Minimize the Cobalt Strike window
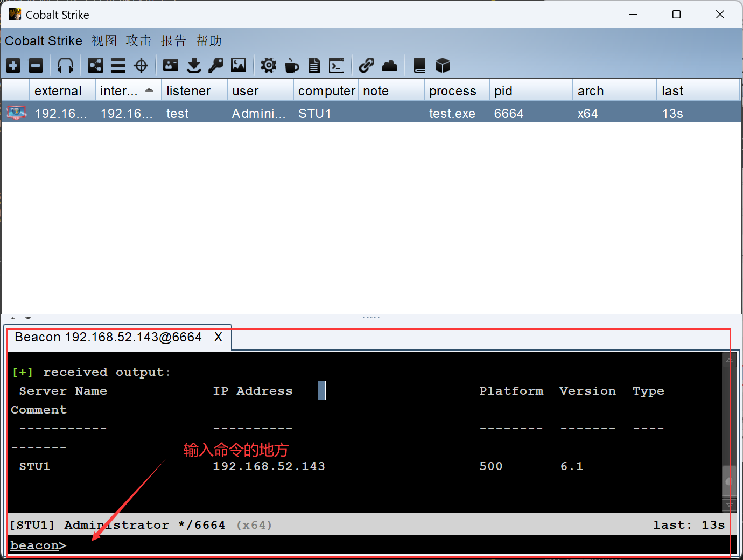Viewport: 743px width, 560px height. tap(633, 15)
